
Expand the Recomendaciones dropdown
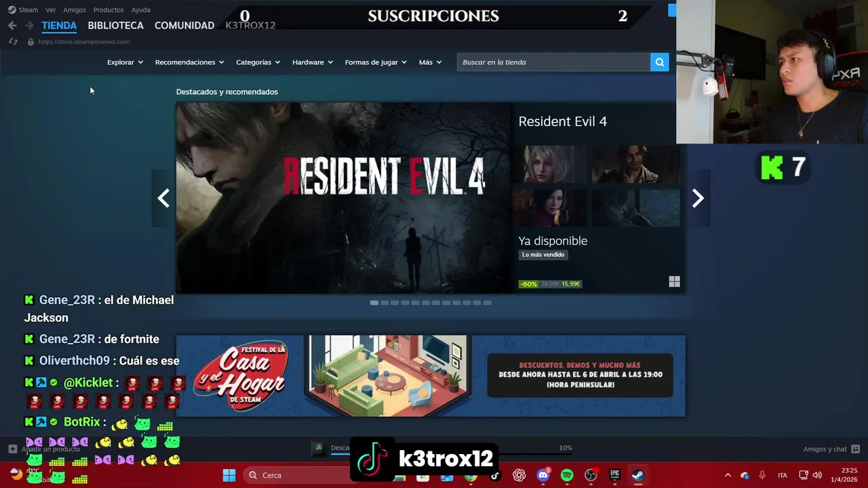(189, 62)
